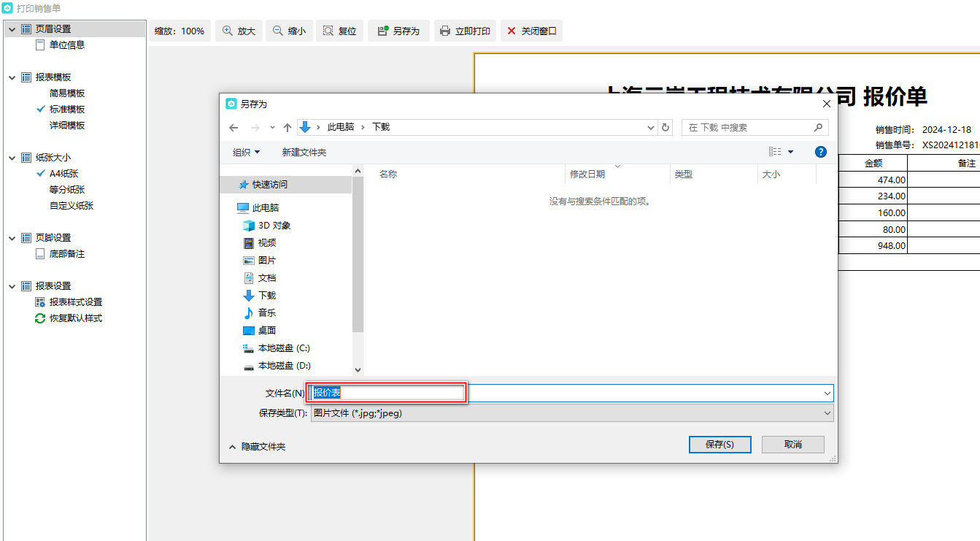Click the red X close window (关闭窗口) icon
Image resolution: width=980 pixels, height=541 pixels.
512,31
